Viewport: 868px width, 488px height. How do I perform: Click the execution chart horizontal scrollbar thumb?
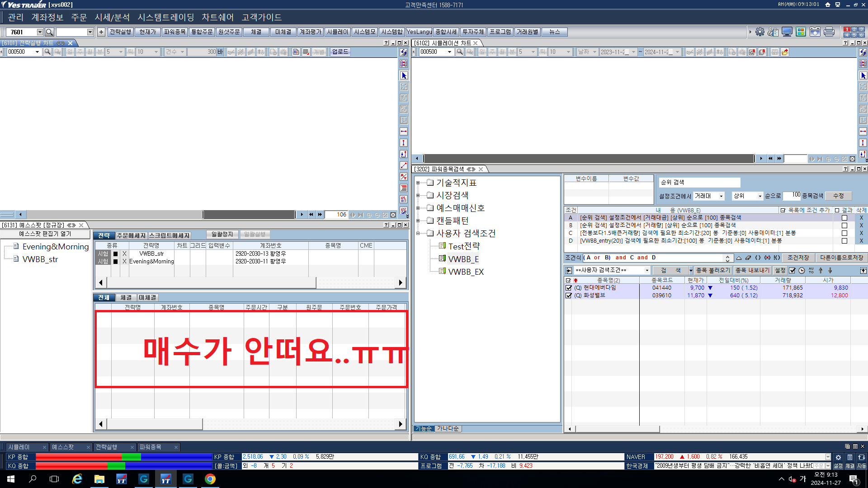pos(249,215)
